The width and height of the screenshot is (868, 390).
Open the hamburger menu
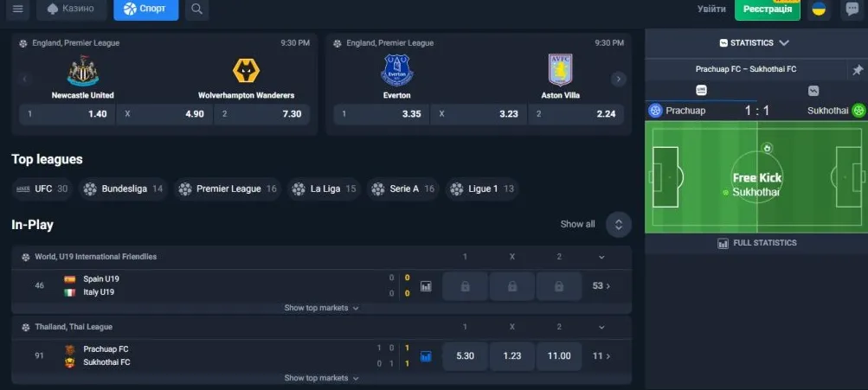pos(17,10)
